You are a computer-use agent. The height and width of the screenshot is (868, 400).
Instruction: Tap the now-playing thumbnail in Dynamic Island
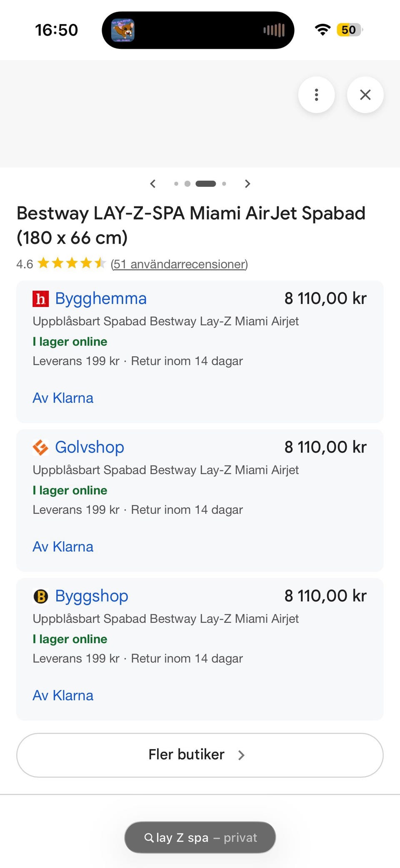coord(122,30)
